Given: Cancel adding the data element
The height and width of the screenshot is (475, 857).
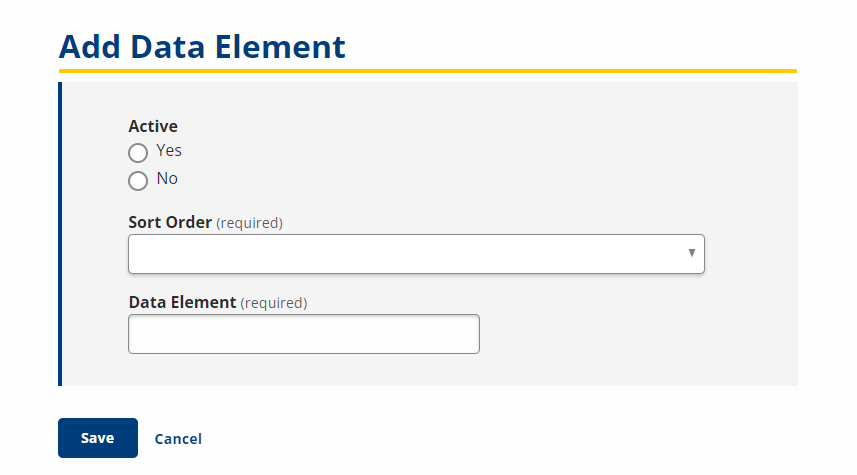Looking at the screenshot, I should tap(178, 439).
